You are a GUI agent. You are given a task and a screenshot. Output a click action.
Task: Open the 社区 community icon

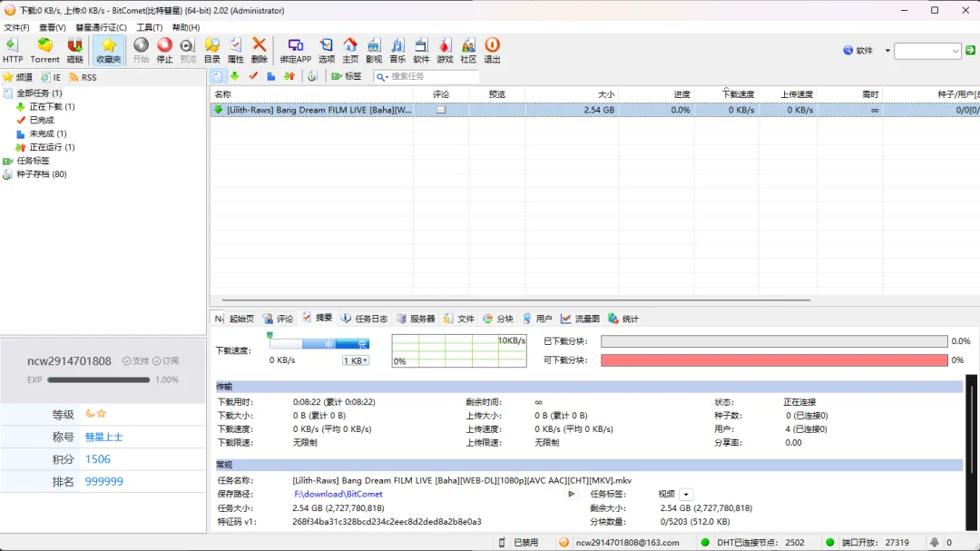(x=469, y=50)
